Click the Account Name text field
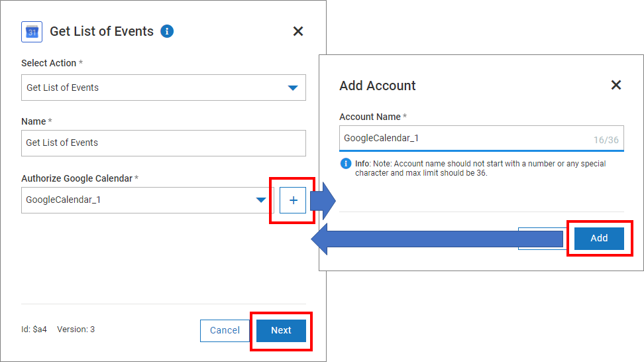 pos(464,139)
